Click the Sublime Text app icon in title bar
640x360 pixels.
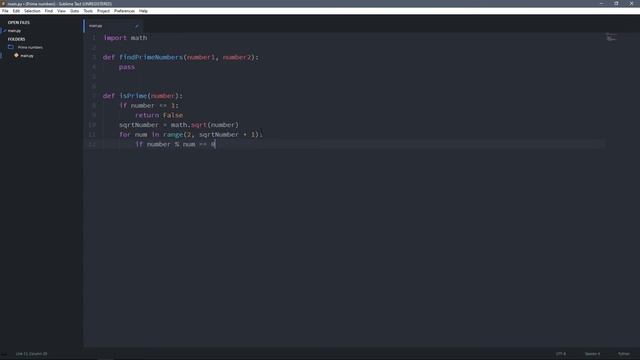[3, 4]
